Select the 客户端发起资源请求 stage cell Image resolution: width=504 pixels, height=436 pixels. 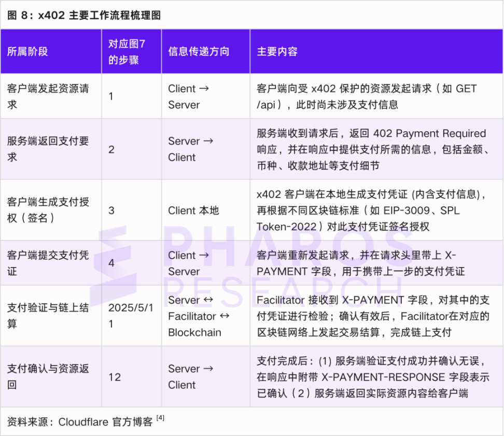tap(48, 96)
